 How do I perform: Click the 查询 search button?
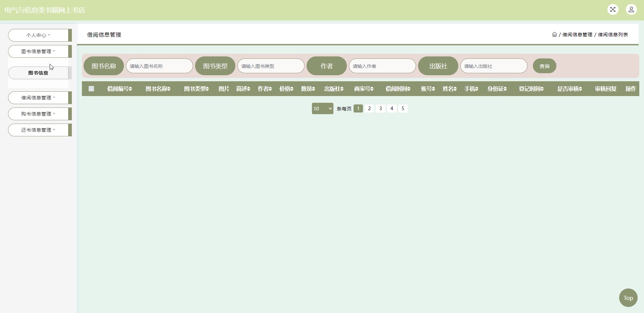pos(544,66)
